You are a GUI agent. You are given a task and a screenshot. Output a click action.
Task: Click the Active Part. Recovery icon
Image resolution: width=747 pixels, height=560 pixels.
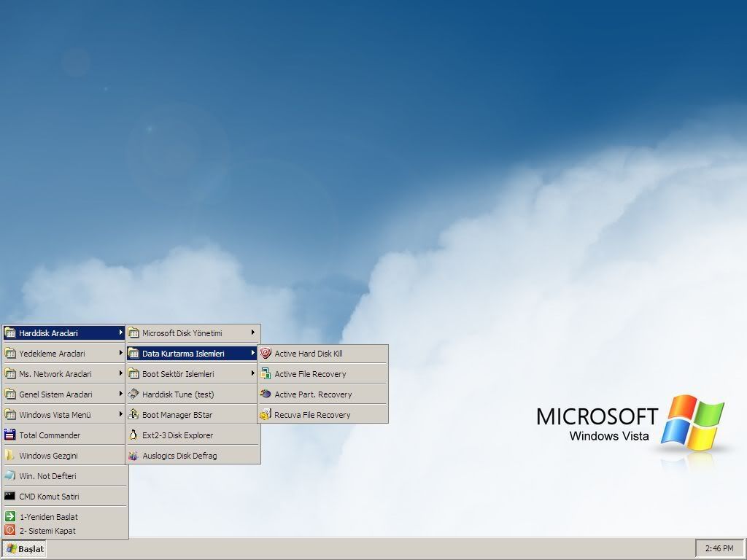point(266,394)
